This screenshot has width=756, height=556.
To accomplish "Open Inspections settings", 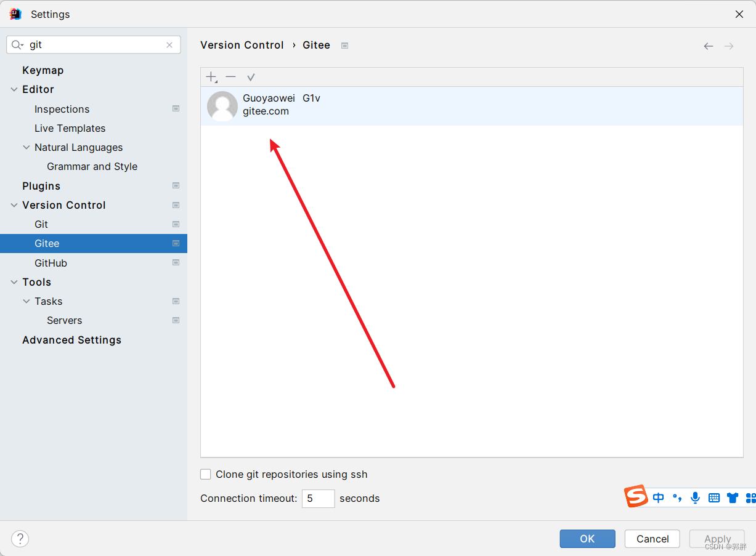I will click(x=62, y=109).
